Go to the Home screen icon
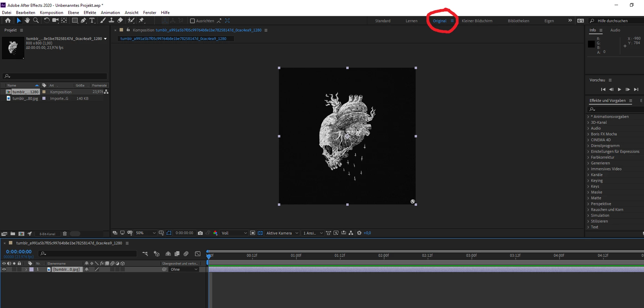The width and height of the screenshot is (644, 308). pyautogui.click(x=8, y=21)
